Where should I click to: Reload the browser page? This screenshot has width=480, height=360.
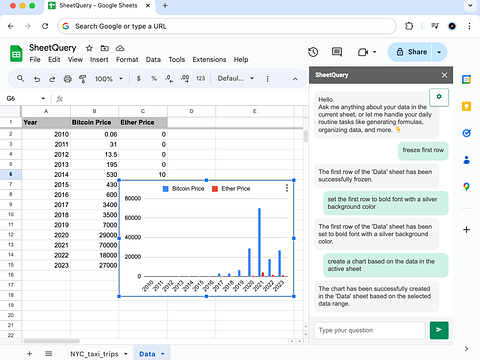point(45,26)
